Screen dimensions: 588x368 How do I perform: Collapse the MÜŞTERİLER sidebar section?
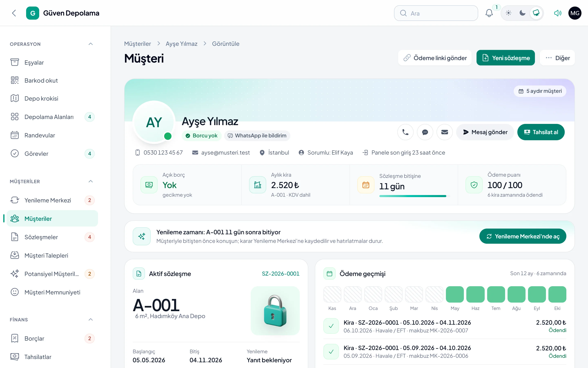pos(91,181)
